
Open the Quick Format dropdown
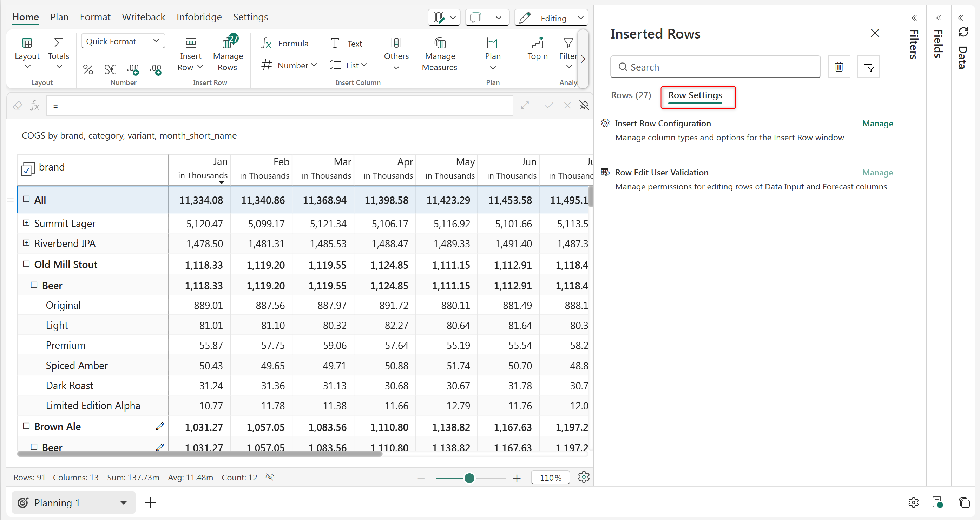pos(123,41)
